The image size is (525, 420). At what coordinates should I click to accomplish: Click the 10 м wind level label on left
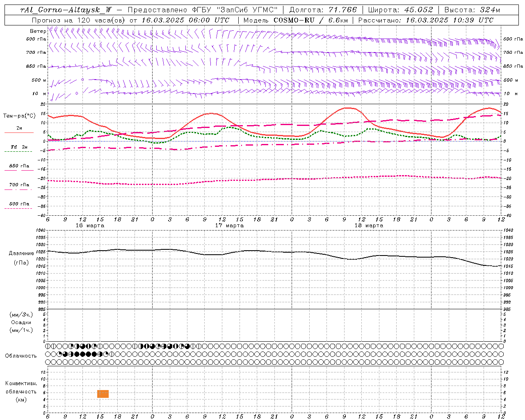[x=39, y=94]
